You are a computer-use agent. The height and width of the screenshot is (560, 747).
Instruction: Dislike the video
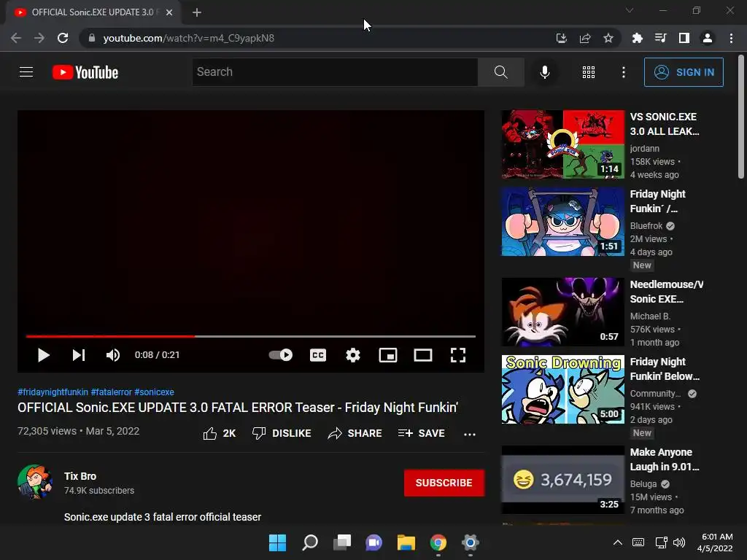[x=282, y=433]
